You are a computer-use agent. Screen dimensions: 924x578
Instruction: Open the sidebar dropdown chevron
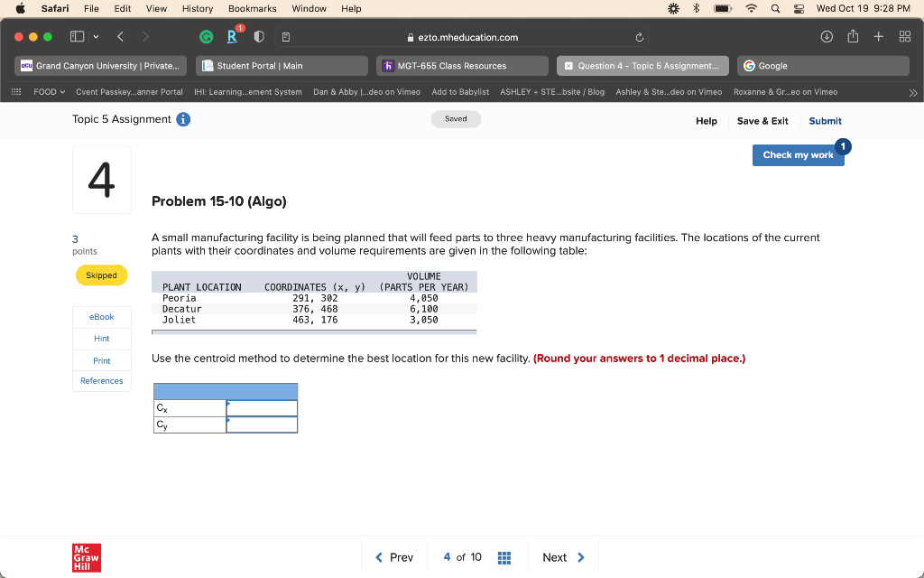pyautogui.click(x=96, y=36)
